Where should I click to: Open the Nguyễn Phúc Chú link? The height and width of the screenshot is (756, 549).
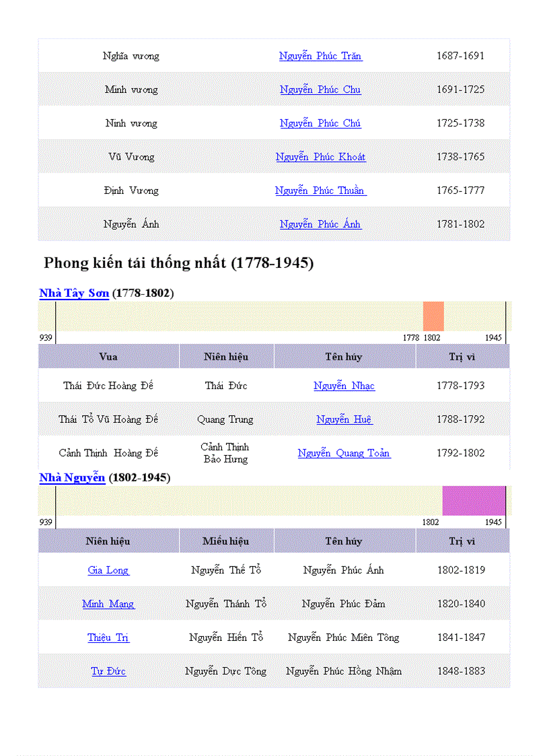[320, 123]
